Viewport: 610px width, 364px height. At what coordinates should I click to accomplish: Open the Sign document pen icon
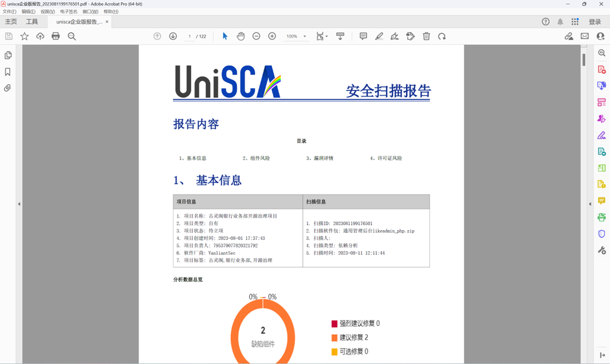(x=395, y=36)
